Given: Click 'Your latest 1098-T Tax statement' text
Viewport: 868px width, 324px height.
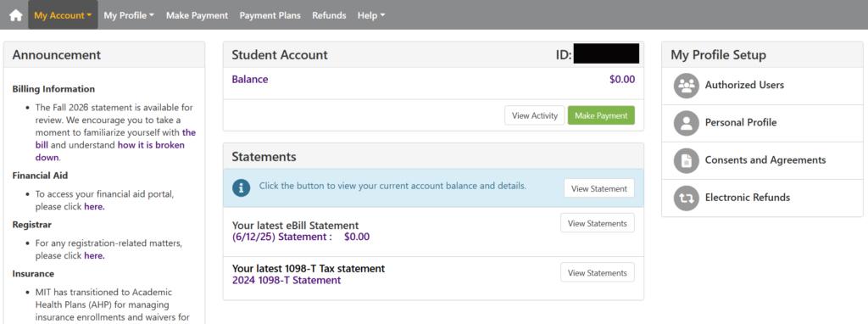Looking at the screenshot, I should [309, 269].
